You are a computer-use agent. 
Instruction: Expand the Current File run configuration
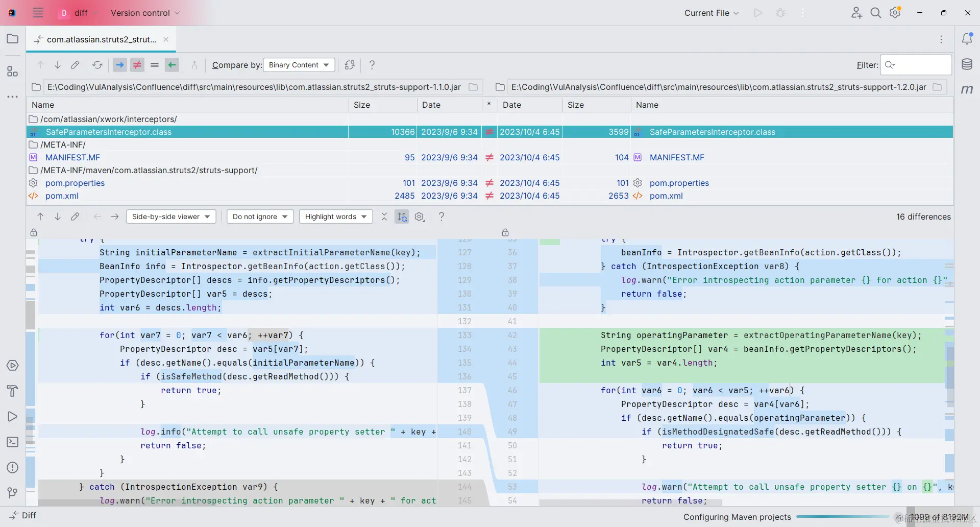click(x=712, y=13)
